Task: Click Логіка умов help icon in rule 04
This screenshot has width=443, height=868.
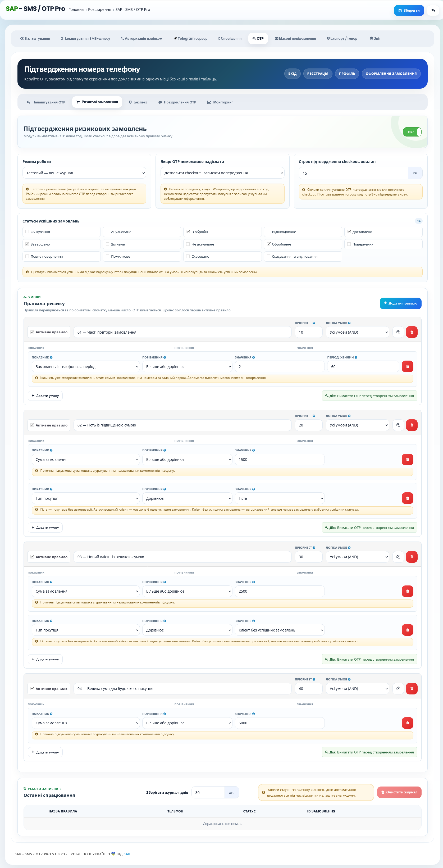Action: coord(349,679)
